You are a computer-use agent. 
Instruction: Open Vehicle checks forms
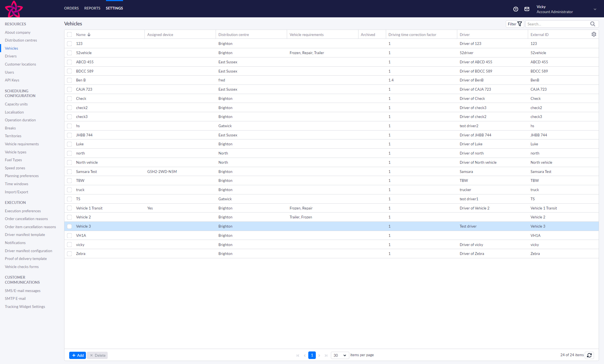click(x=22, y=267)
